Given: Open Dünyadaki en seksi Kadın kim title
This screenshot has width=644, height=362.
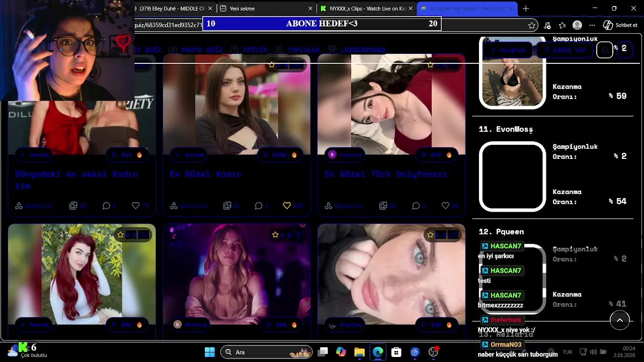Looking at the screenshot, I should pyautogui.click(x=76, y=179).
